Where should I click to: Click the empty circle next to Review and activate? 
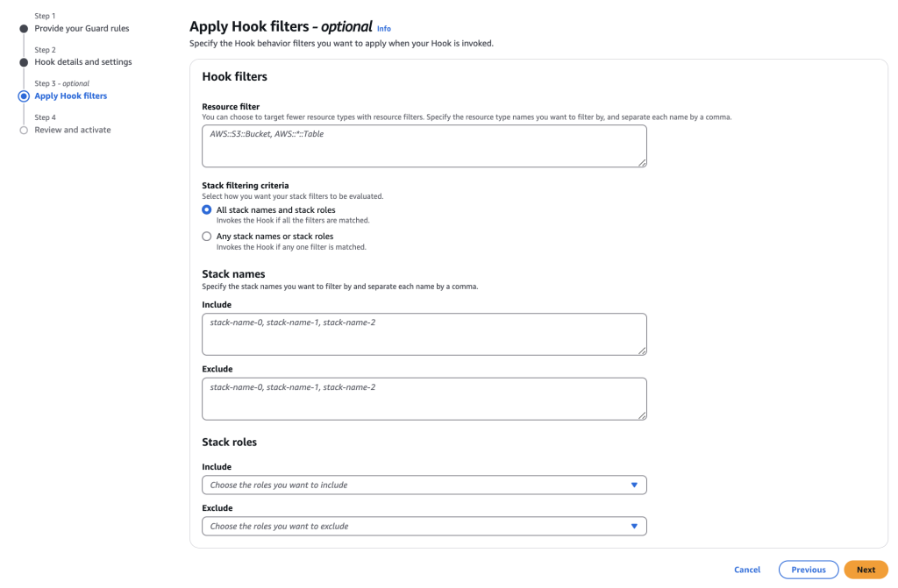(22, 129)
